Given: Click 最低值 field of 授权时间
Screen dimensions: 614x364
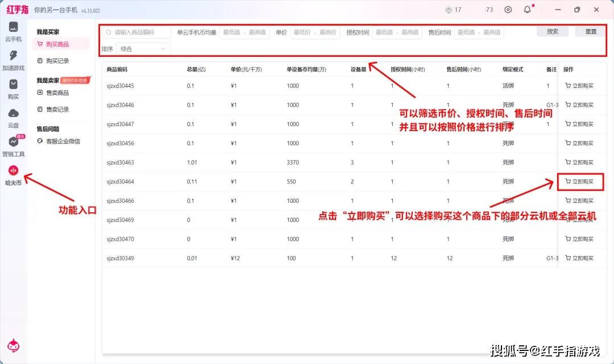Looking at the screenshot, I should (384, 32).
